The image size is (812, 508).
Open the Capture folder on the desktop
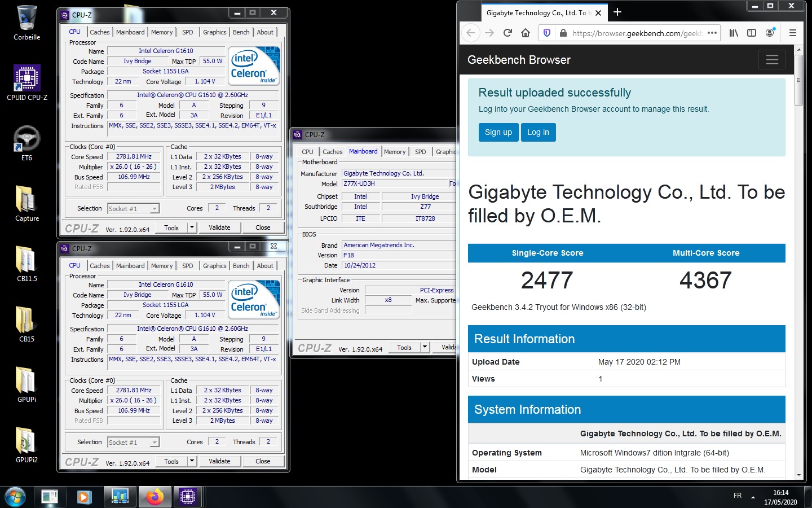click(27, 204)
